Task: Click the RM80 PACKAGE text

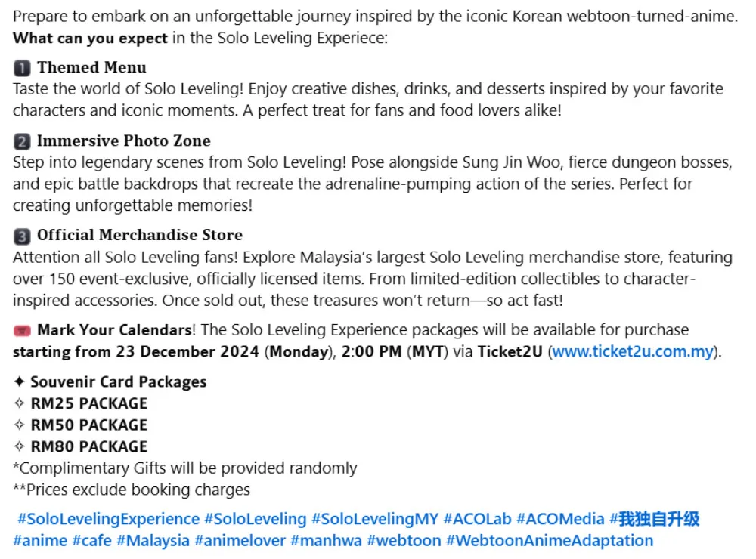Action: (88, 446)
